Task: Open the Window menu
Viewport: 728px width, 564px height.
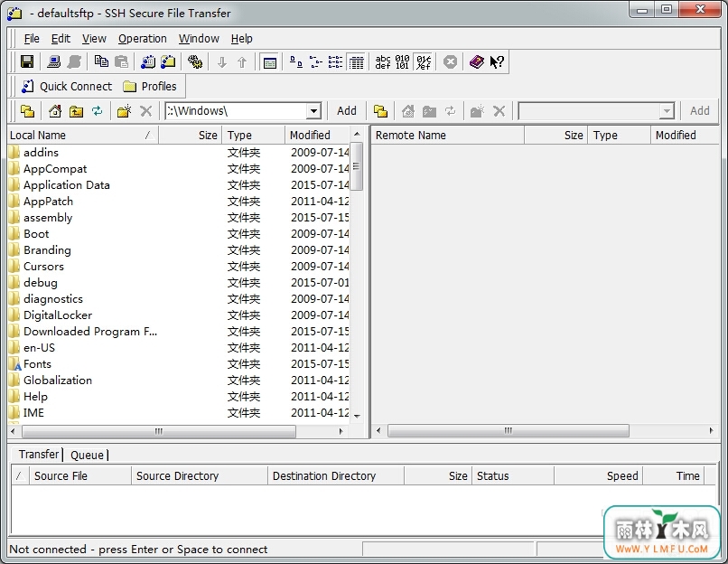Action: 200,39
